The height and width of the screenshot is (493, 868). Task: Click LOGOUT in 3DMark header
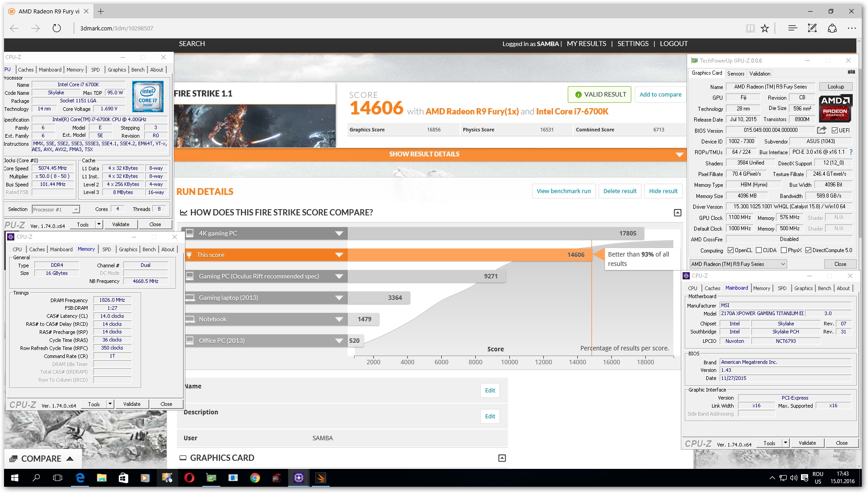pos(674,44)
